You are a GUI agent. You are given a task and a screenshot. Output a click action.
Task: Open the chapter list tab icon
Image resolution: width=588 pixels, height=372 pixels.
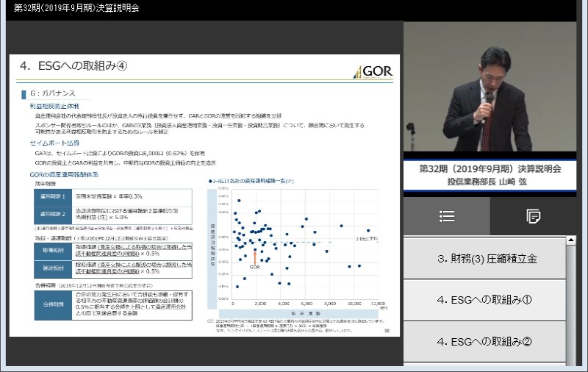(447, 216)
